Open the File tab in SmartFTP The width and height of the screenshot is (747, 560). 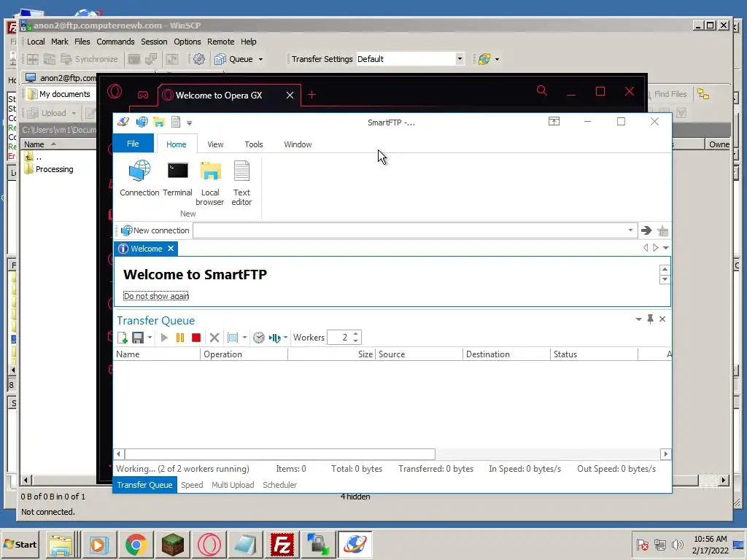133,144
